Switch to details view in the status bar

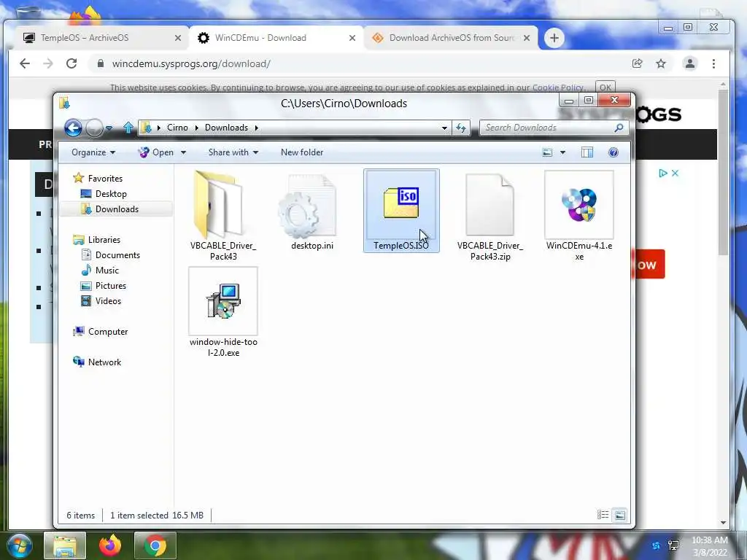603,515
